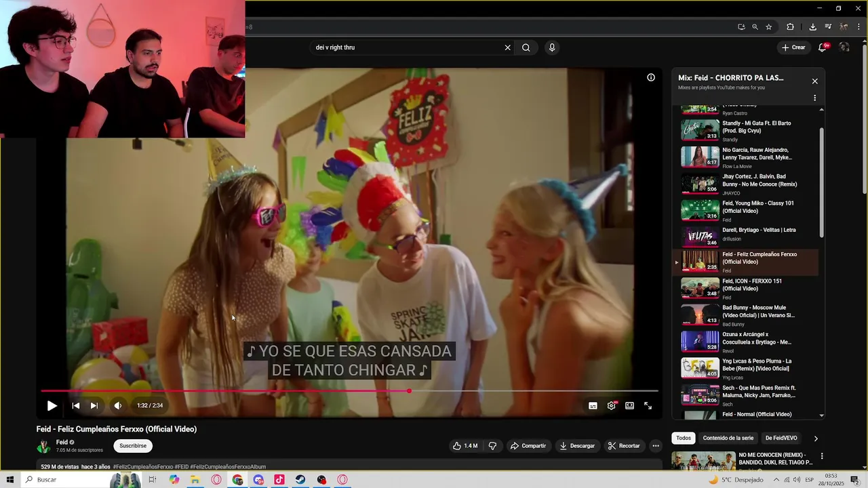This screenshot has width=868, height=488.
Task: Click the search magnifier button
Action: click(526, 47)
